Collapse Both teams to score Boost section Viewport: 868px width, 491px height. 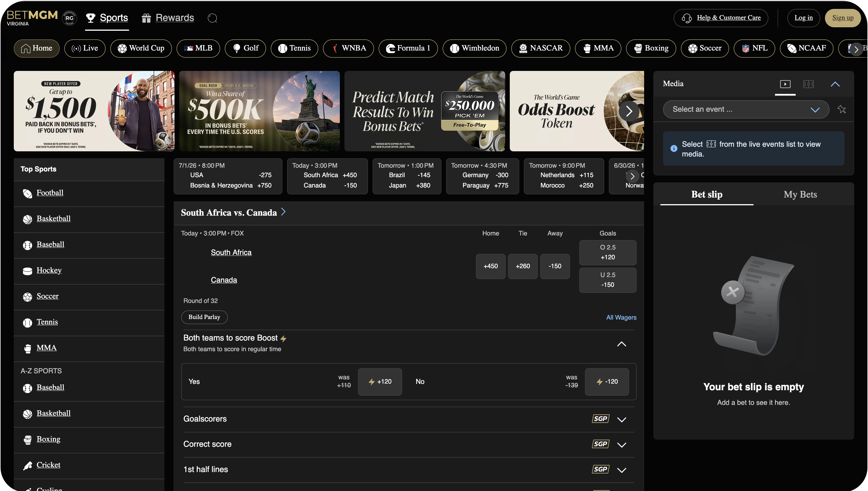point(621,344)
